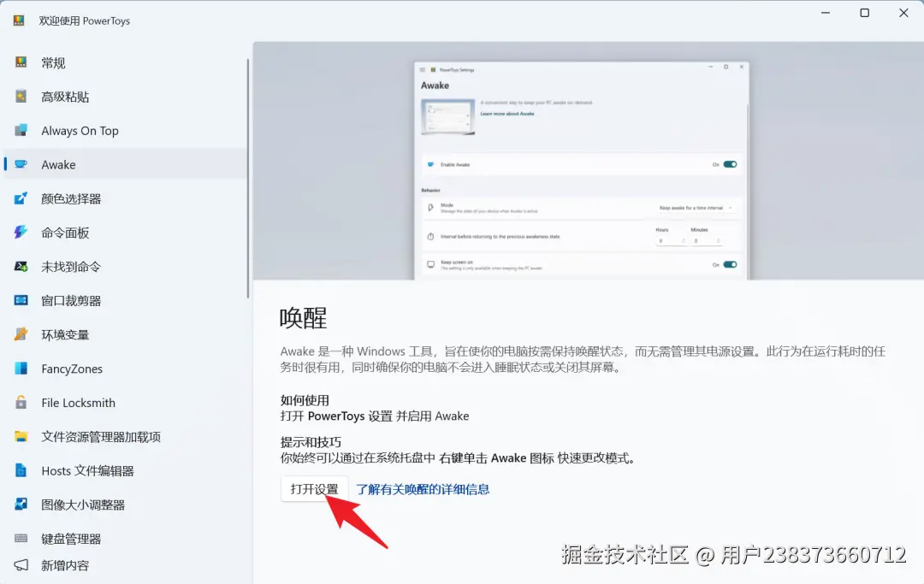Image resolution: width=924 pixels, height=584 pixels.
Task: Click the 键盘管理器 keyboard icon
Action: (21, 539)
